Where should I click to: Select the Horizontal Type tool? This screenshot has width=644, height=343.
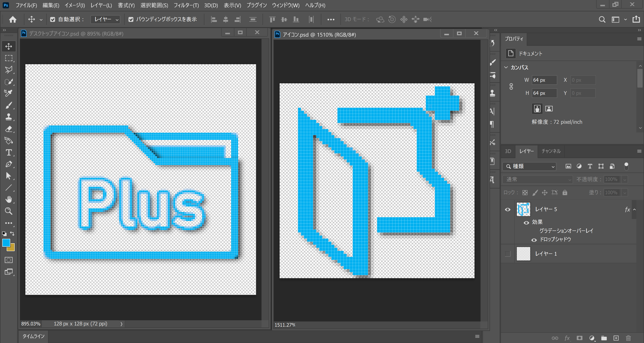point(8,153)
